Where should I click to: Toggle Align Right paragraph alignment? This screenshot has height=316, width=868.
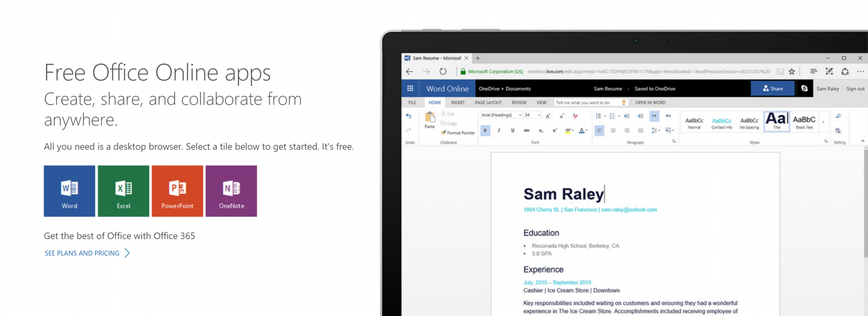pos(627,131)
